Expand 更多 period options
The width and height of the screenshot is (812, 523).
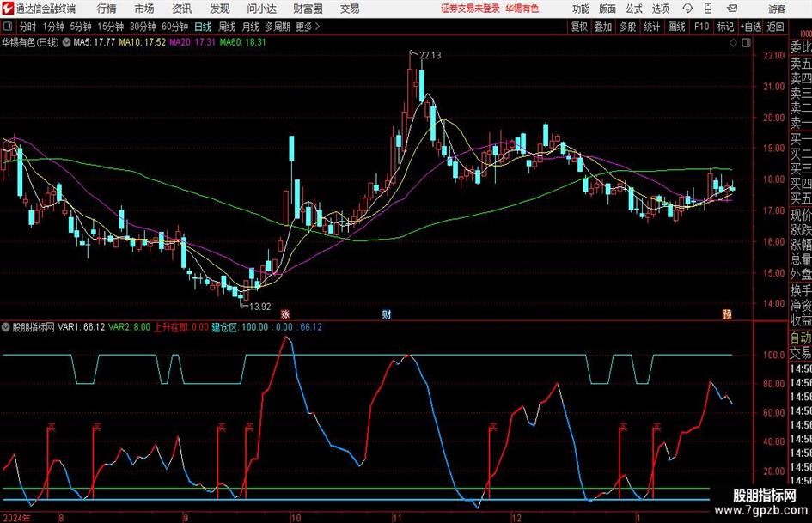click(308, 27)
